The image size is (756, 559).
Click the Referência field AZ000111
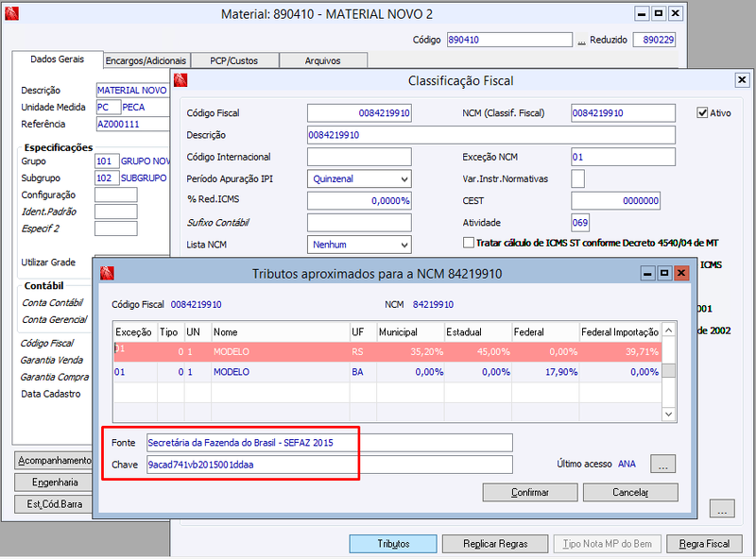133,124
